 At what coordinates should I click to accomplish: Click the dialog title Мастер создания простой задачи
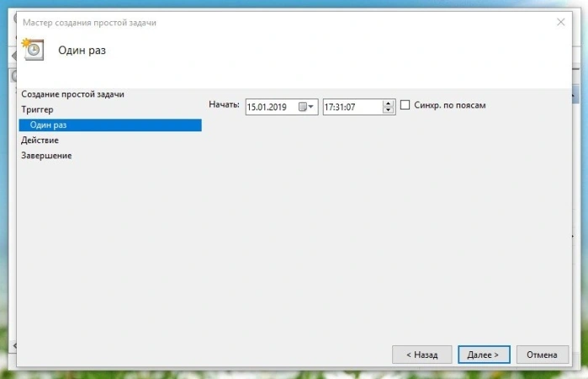click(x=89, y=23)
